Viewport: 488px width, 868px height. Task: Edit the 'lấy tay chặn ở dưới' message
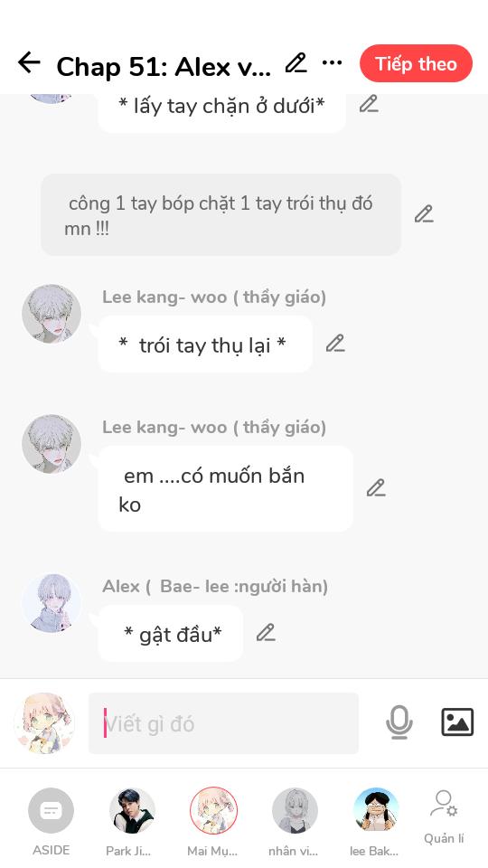tap(369, 103)
